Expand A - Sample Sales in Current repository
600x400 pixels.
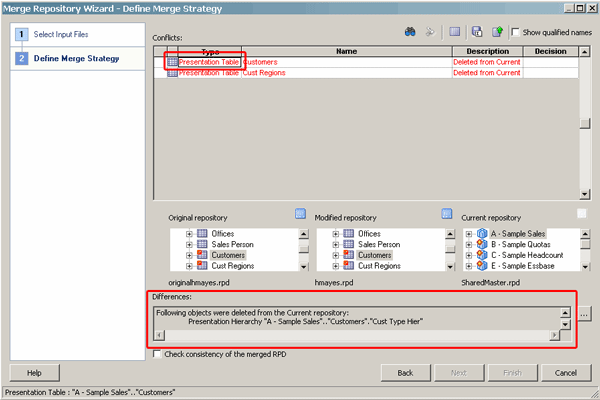click(x=469, y=234)
